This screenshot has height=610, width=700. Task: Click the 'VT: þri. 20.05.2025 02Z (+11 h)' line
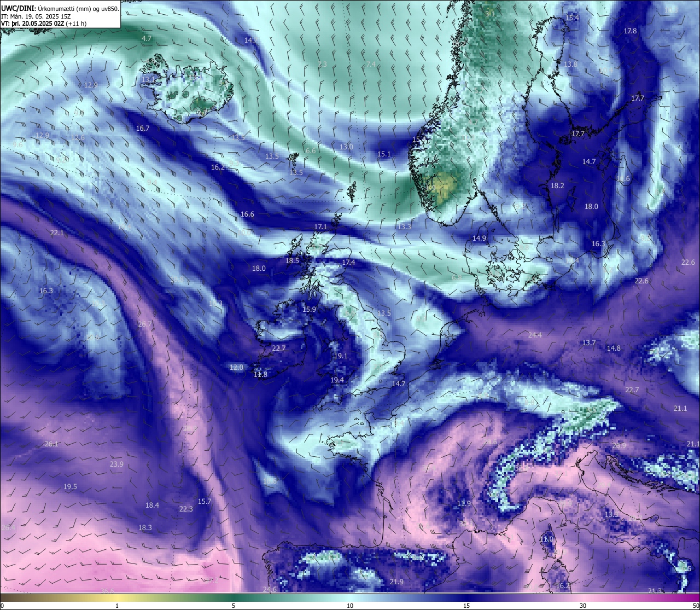coord(44,24)
